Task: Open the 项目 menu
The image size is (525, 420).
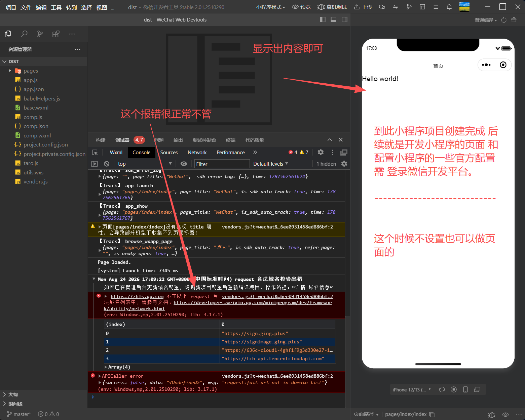Action: click(x=11, y=7)
